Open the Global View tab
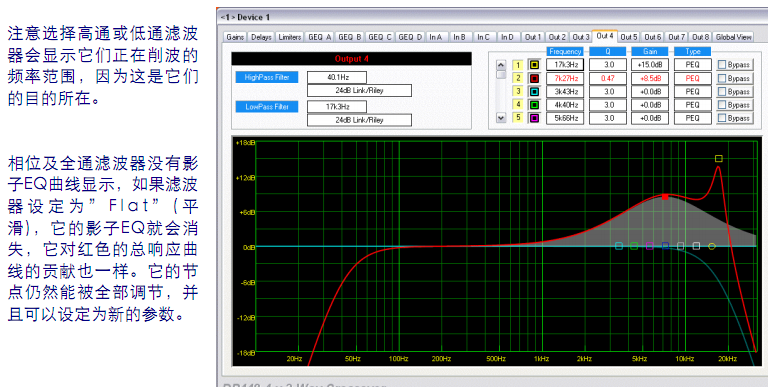Screen dimensions: 768x387 [733, 37]
